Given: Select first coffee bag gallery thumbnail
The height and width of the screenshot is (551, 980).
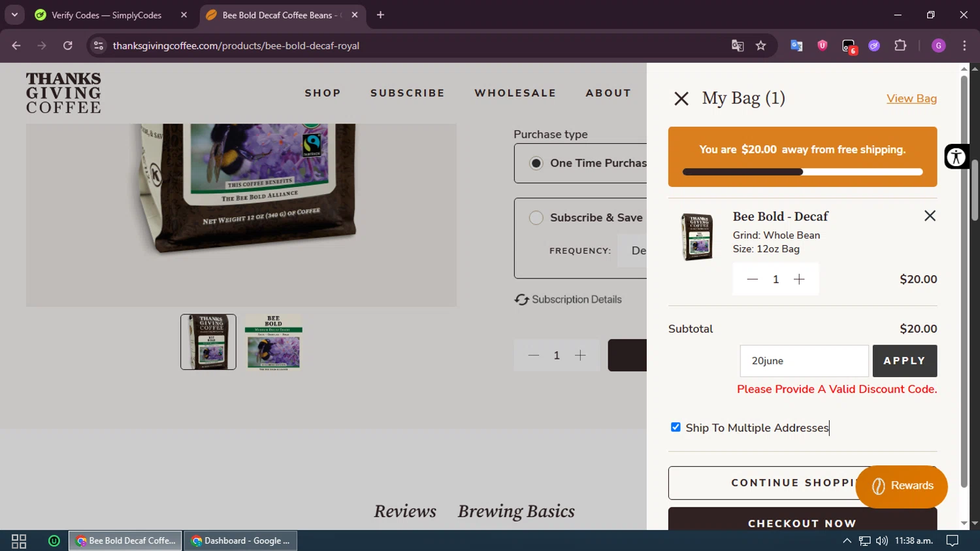Looking at the screenshot, I should tap(208, 342).
